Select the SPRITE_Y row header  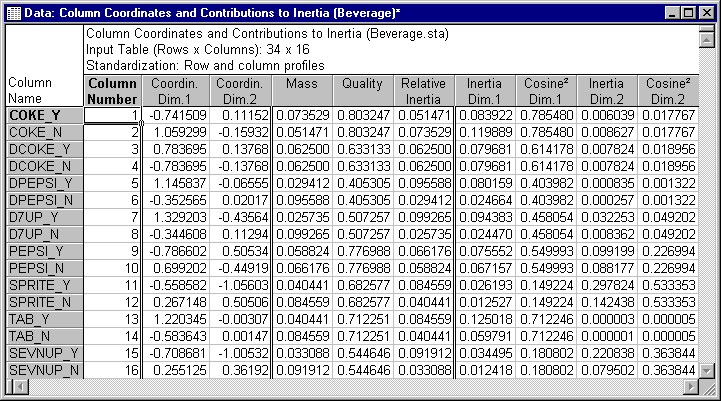[x=43, y=285]
